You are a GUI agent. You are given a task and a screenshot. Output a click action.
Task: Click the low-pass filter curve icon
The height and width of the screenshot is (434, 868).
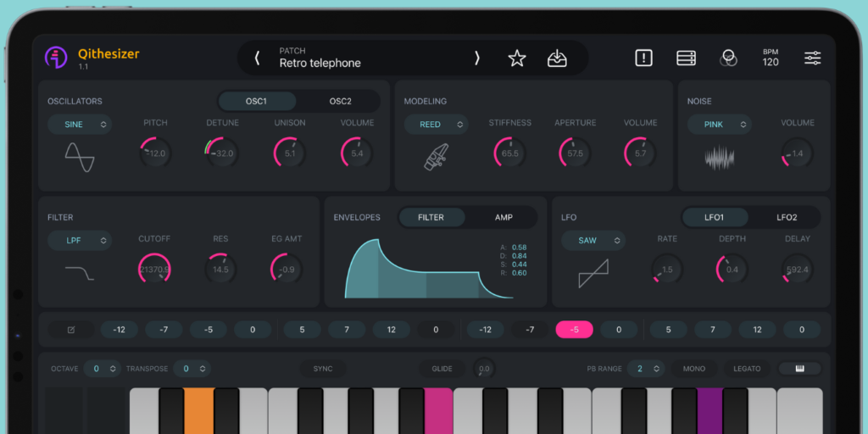[80, 272]
